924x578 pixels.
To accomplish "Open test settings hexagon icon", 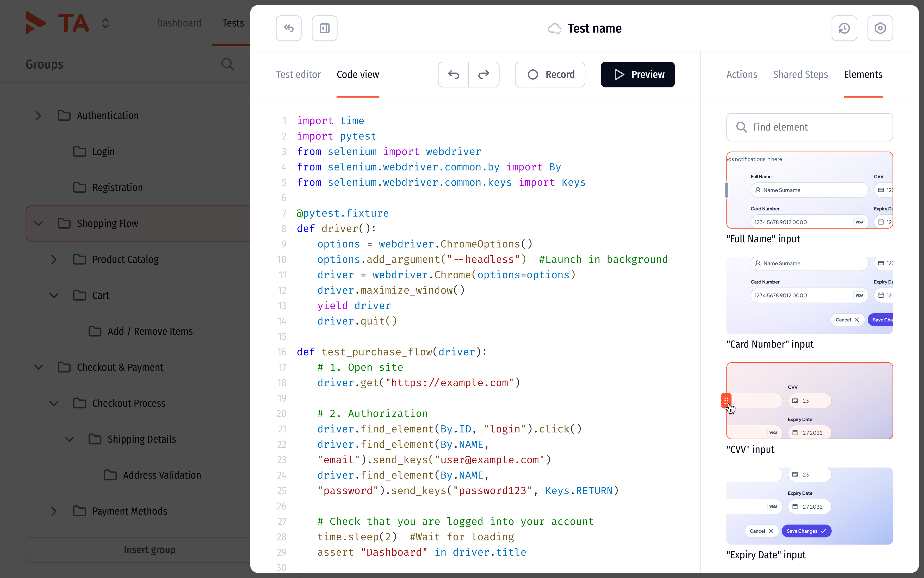I will pyautogui.click(x=880, y=28).
